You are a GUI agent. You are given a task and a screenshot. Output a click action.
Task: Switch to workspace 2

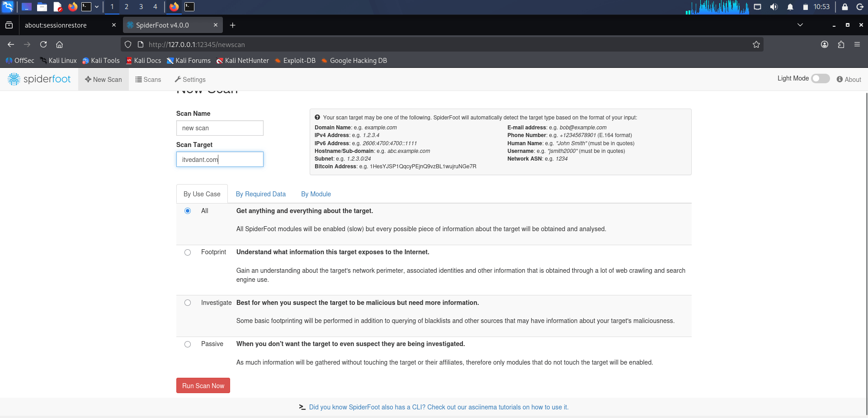click(x=127, y=7)
